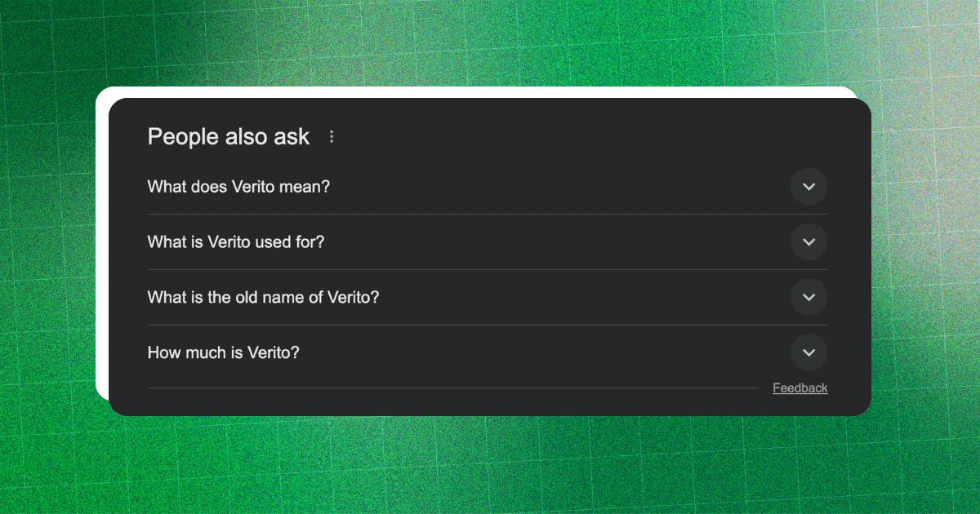Screen dimensions: 980x514
Task: Click the Feedback link
Action: (x=800, y=388)
